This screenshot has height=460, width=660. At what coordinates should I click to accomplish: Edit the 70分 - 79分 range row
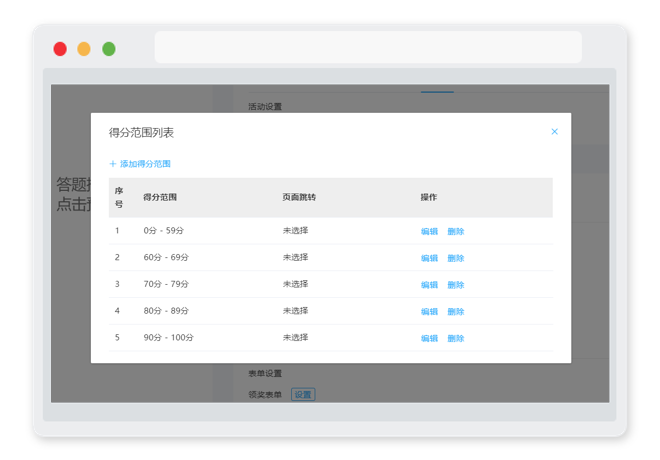click(x=429, y=285)
